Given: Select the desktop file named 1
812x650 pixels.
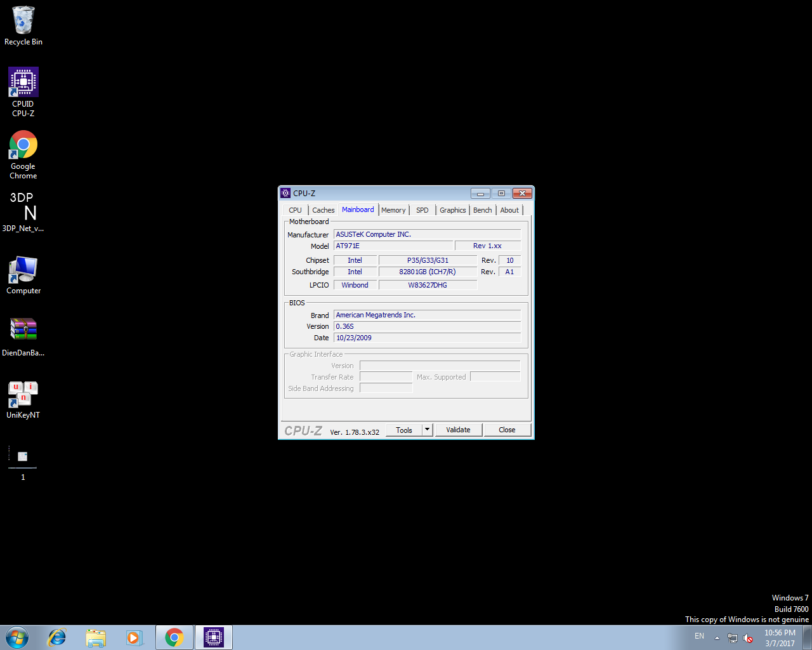Looking at the screenshot, I should (x=23, y=463).
